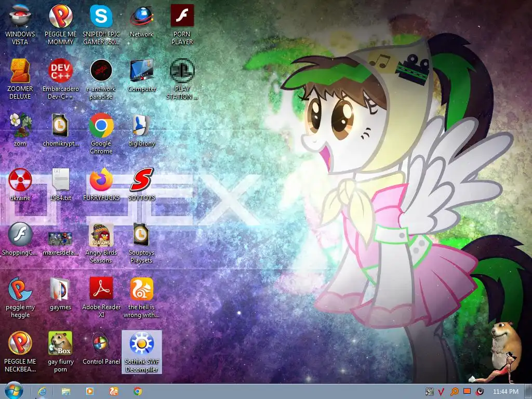
Task: Open Windows Explorer from the taskbar
Action: coord(66,392)
